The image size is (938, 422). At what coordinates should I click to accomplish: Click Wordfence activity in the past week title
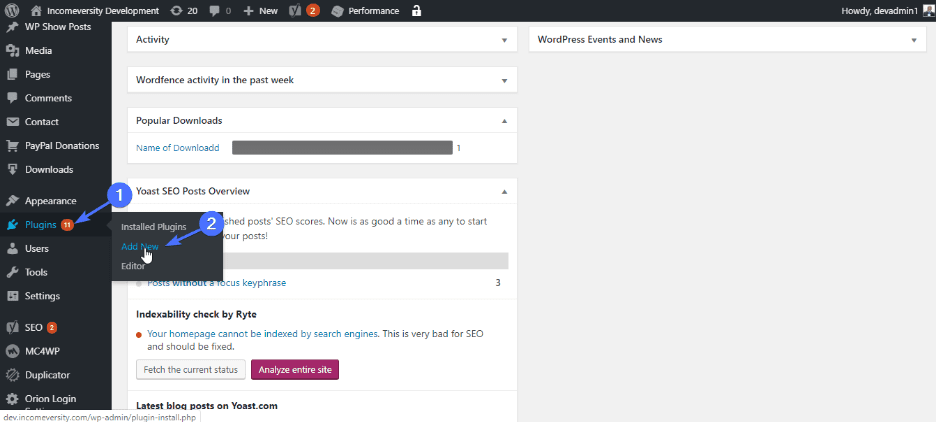pyautogui.click(x=215, y=80)
